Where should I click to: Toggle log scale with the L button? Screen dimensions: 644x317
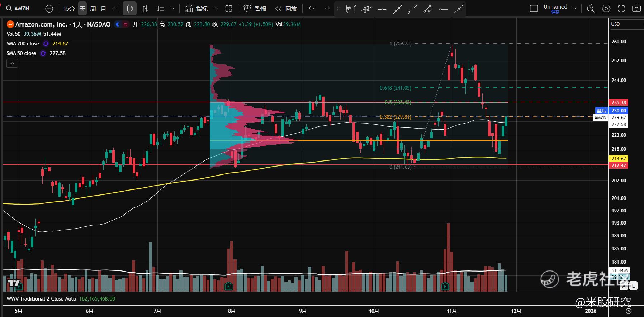[633, 286]
